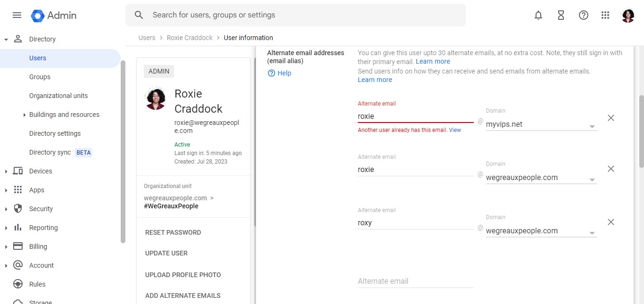The width and height of the screenshot is (644, 304).
Task: Click the View link in error message
Action: 455,130
